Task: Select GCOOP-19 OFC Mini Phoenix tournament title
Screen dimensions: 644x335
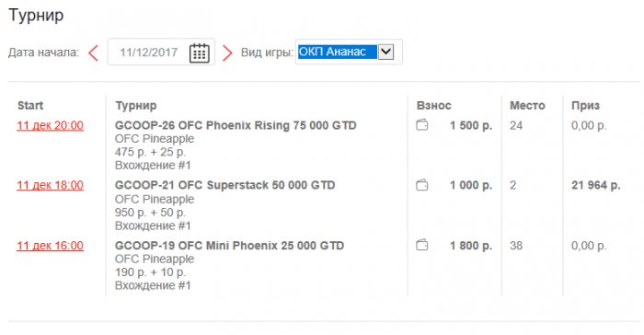Action: click(230, 246)
